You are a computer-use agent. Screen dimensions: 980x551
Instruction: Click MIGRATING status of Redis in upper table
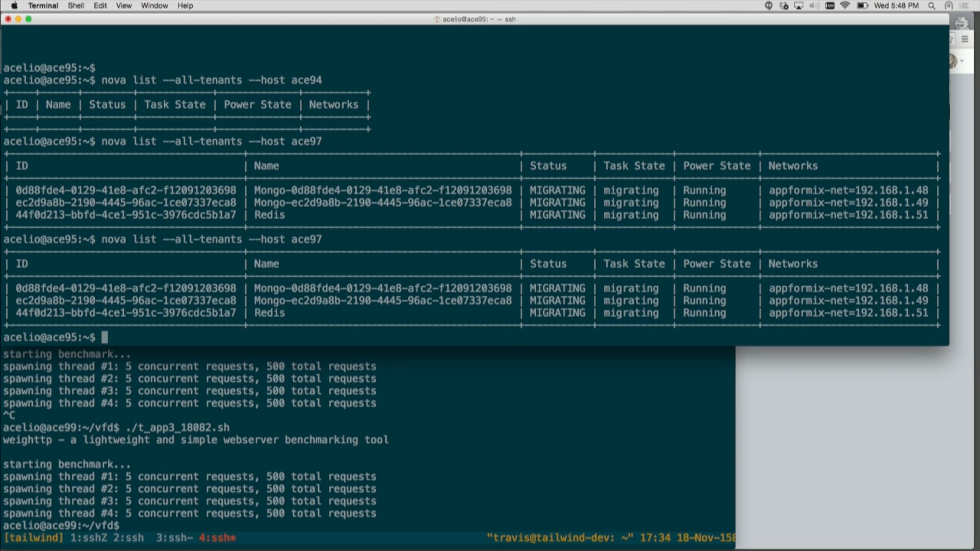click(x=557, y=215)
